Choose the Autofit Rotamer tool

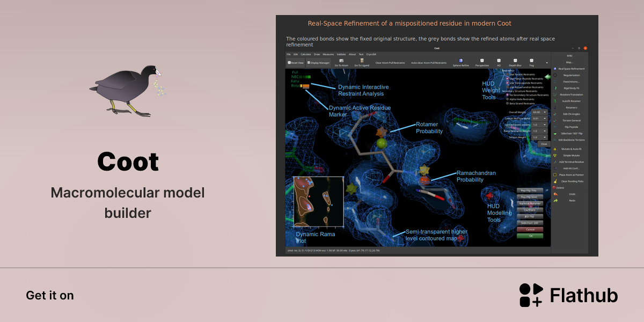(570, 101)
